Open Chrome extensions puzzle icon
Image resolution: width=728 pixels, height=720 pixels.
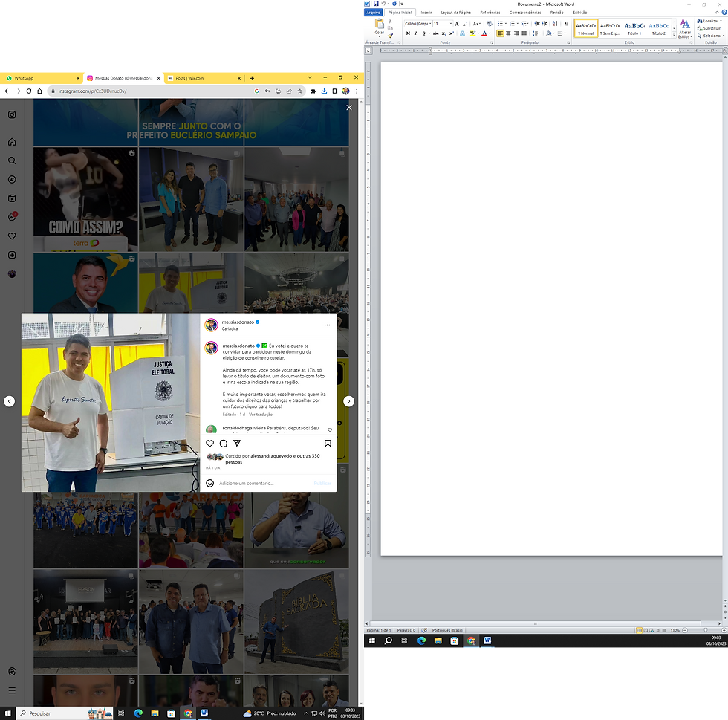[x=313, y=91]
